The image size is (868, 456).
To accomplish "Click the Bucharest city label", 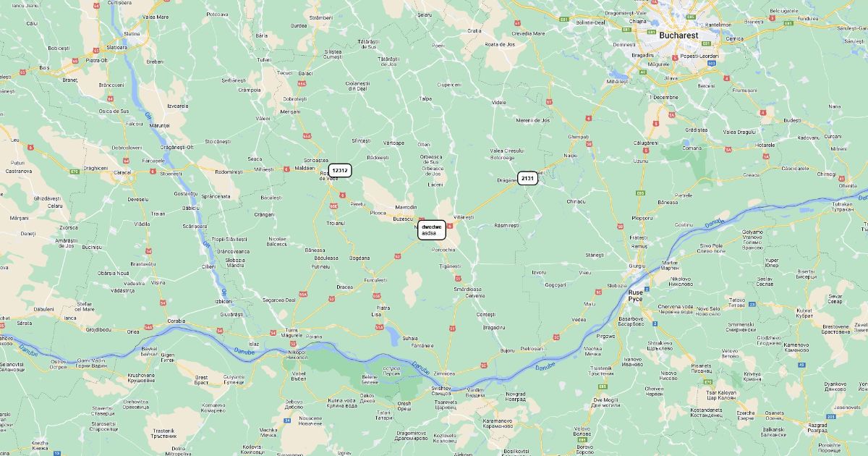I will 678,35.
